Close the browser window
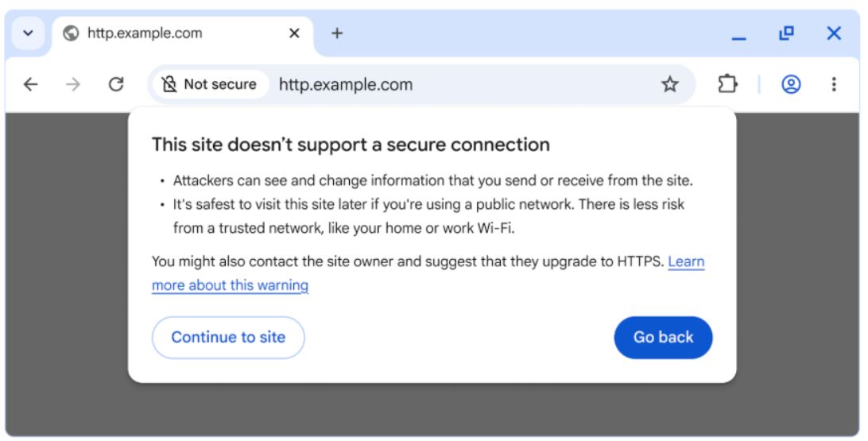Screen dimensions: 868x441 coord(834,33)
